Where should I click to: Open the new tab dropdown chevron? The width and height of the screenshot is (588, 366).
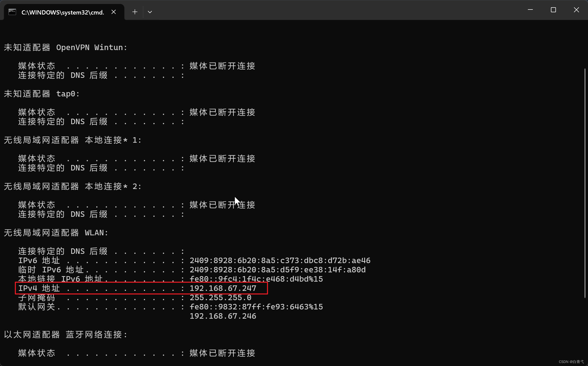[x=150, y=12]
